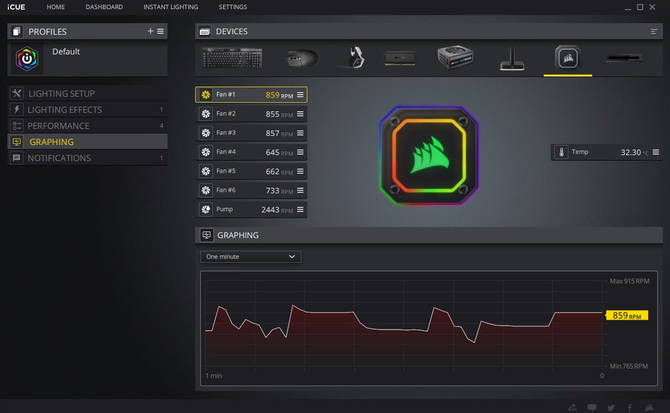
Task: Click the Graphing panel header icon
Action: pos(207,235)
